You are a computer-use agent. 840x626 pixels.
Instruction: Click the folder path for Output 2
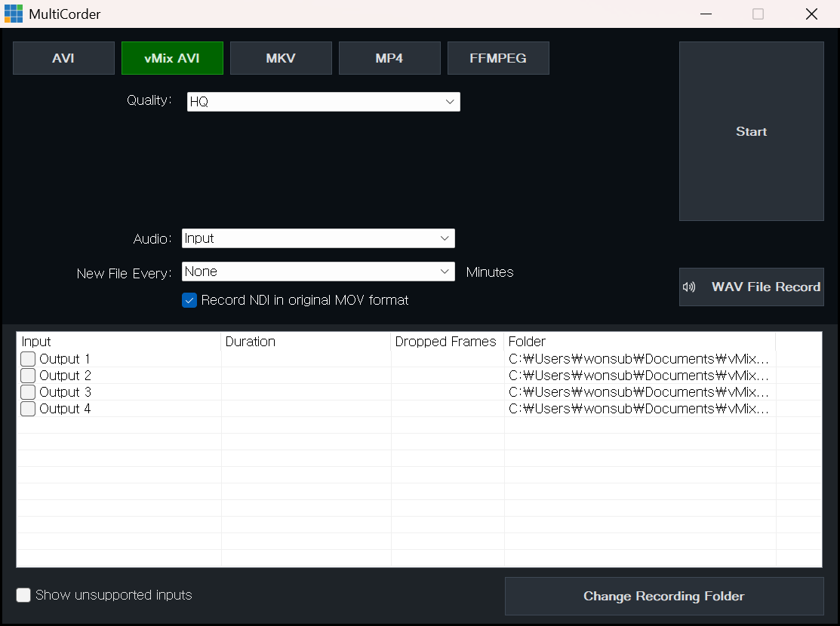click(x=638, y=376)
